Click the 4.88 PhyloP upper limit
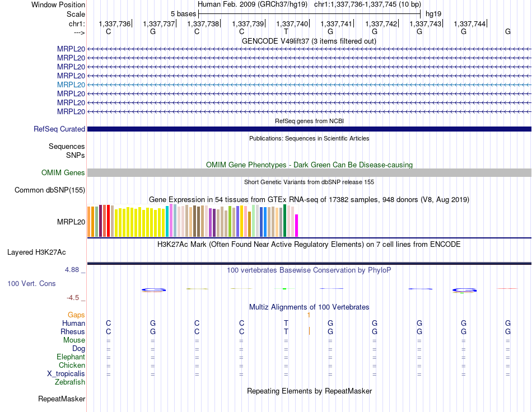 tap(72, 270)
